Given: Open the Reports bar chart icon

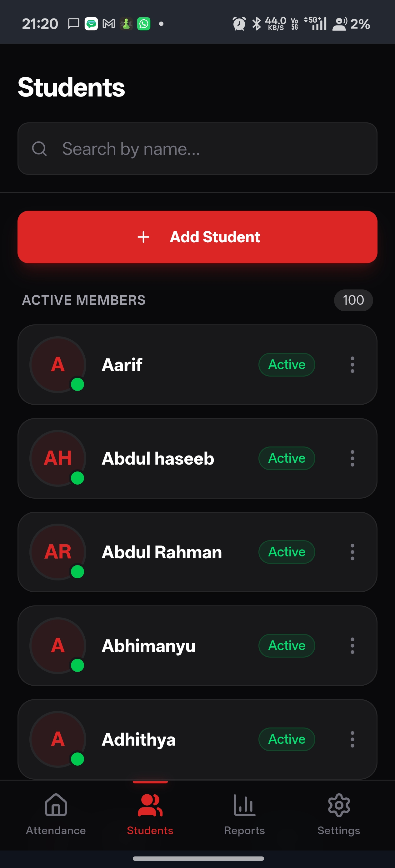Looking at the screenshot, I should [244, 805].
